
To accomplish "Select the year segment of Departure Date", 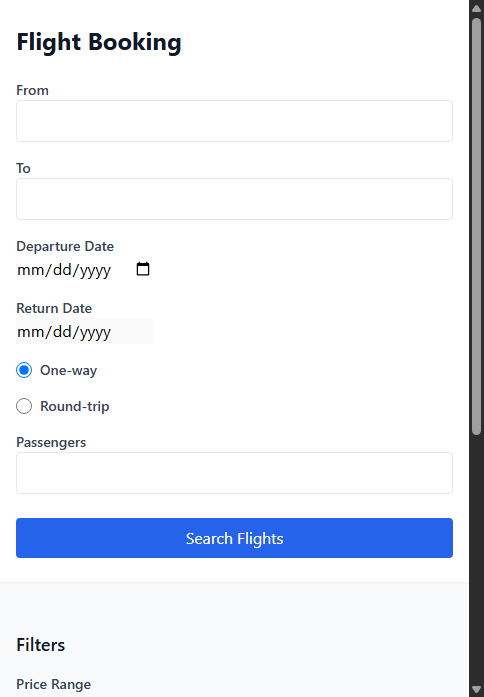I will tap(95, 270).
